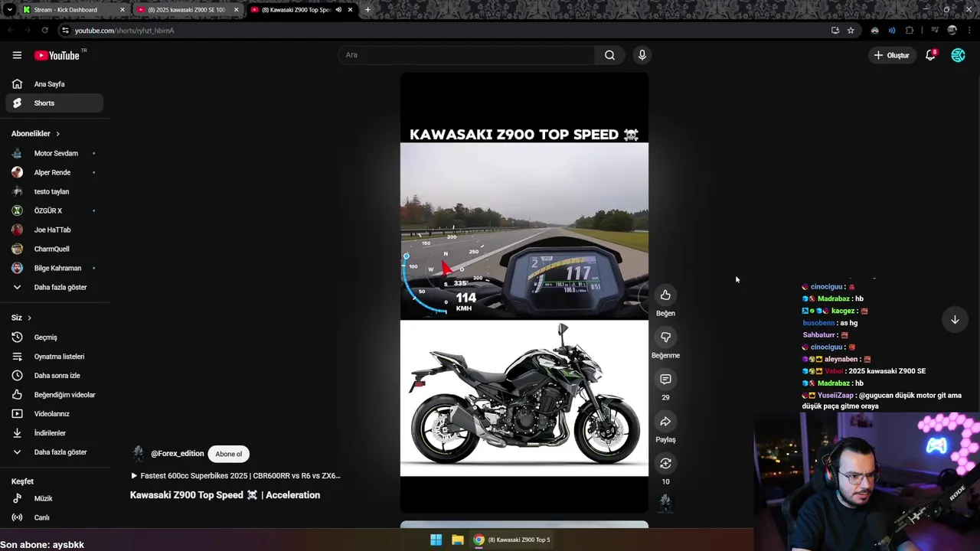Open ÖZGÜR X channel
980x551 pixels.
tap(54, 210)
